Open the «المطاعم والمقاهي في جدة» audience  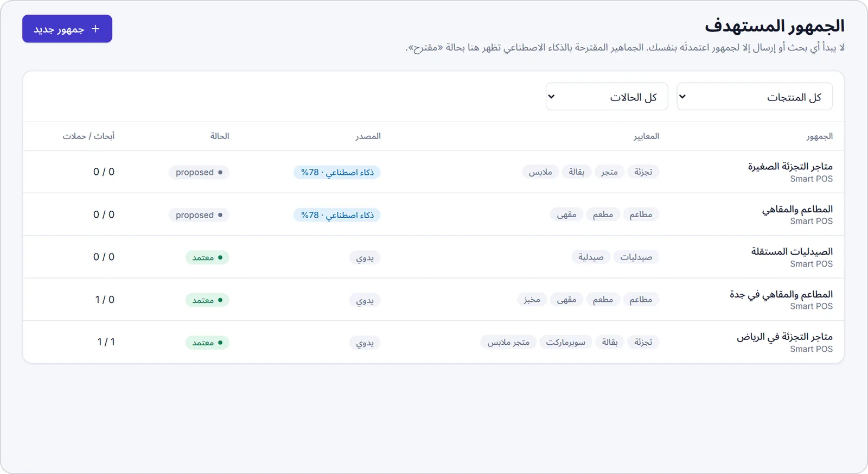(781, 294)
